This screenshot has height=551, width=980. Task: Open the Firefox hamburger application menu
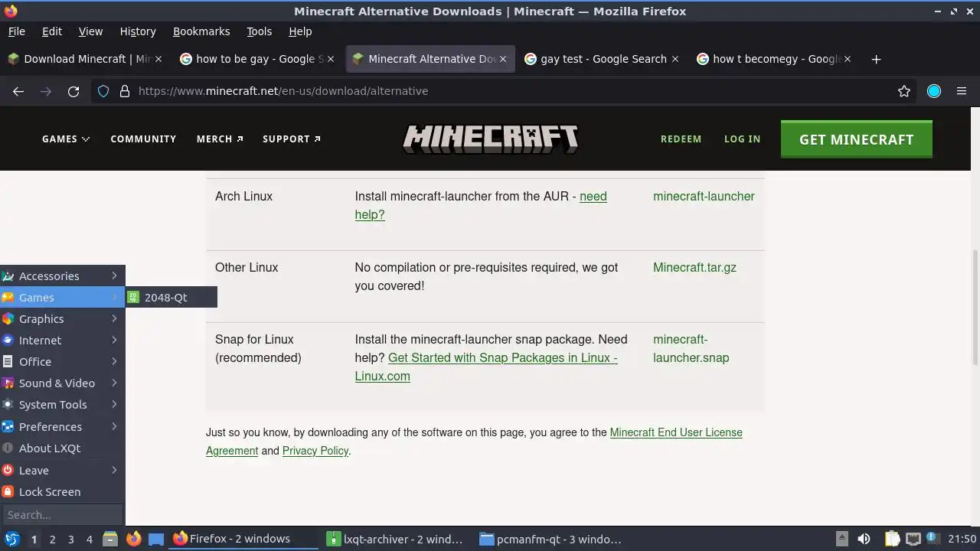962,91
